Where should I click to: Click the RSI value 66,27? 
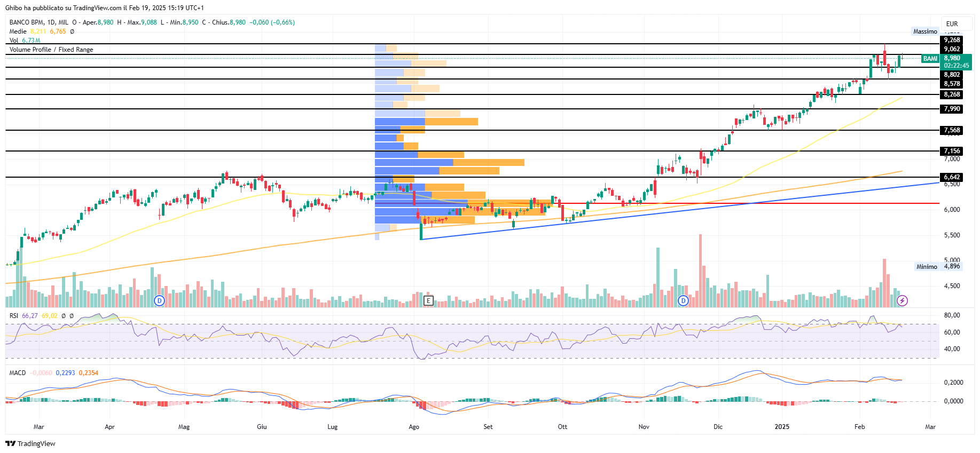[x=30, y=316]
